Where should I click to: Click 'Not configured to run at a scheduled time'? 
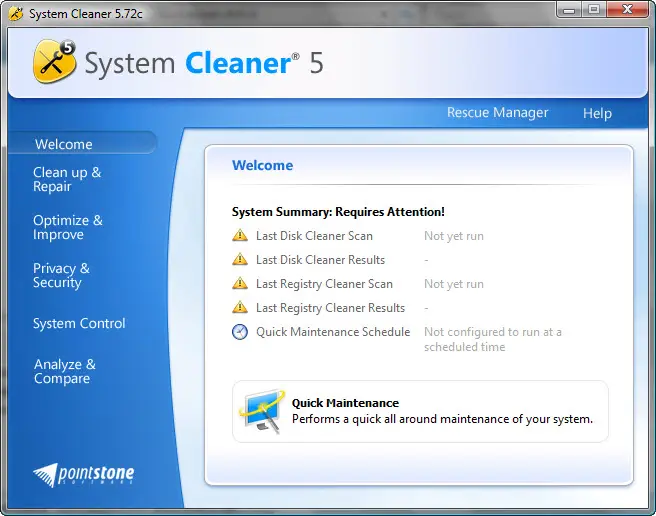(493, 339)
